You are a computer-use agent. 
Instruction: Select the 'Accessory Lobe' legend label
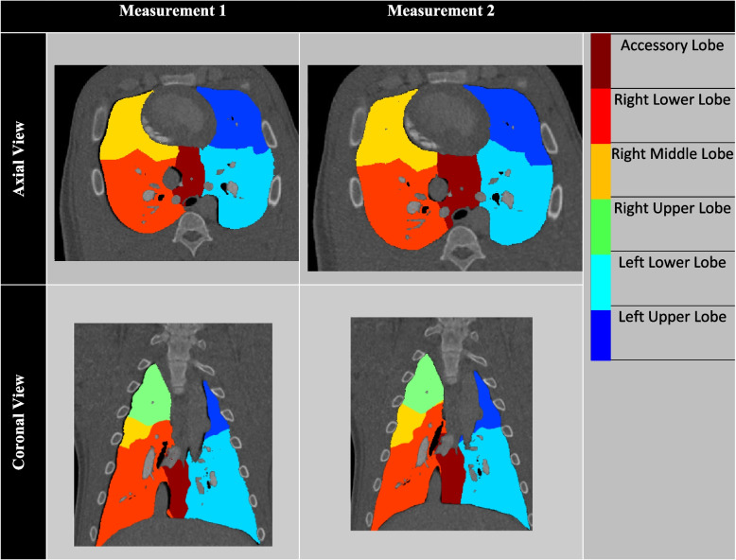pos(672,45)
